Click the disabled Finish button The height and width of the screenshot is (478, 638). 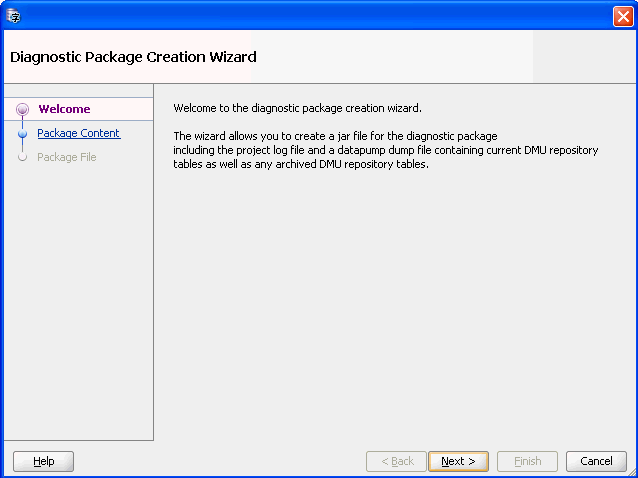click(x=527, y=461)
